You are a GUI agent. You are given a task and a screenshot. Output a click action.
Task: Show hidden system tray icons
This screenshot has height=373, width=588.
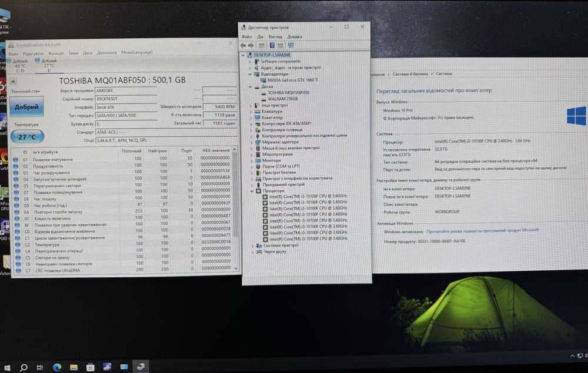click(x=572, y=356)
